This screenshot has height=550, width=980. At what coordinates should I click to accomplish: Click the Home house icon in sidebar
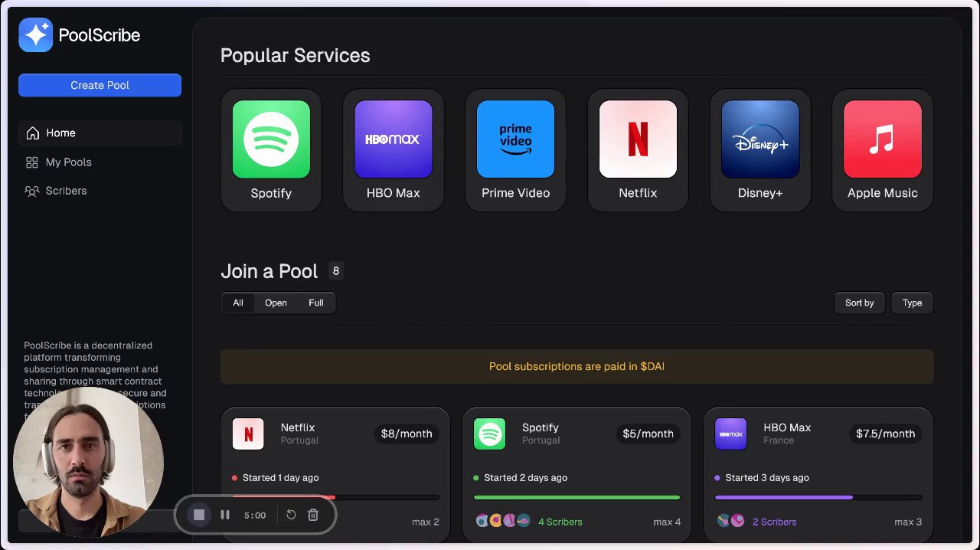32,133
